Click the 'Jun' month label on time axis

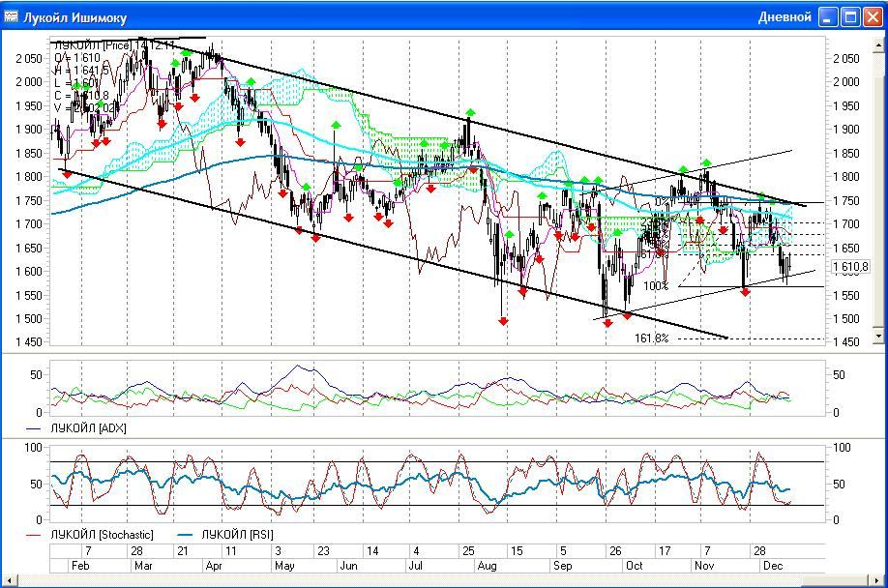[x=348, y=566]
